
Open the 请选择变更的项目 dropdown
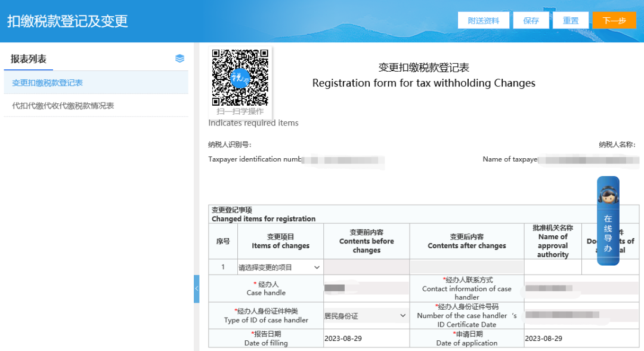coord(280,267)
